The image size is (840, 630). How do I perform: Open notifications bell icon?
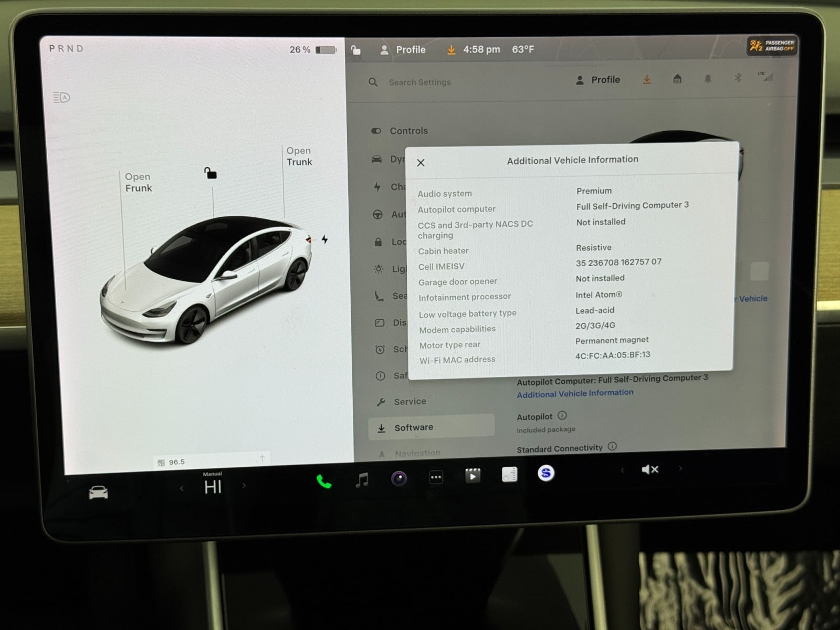pyautogui.click(x=708, y=79)
